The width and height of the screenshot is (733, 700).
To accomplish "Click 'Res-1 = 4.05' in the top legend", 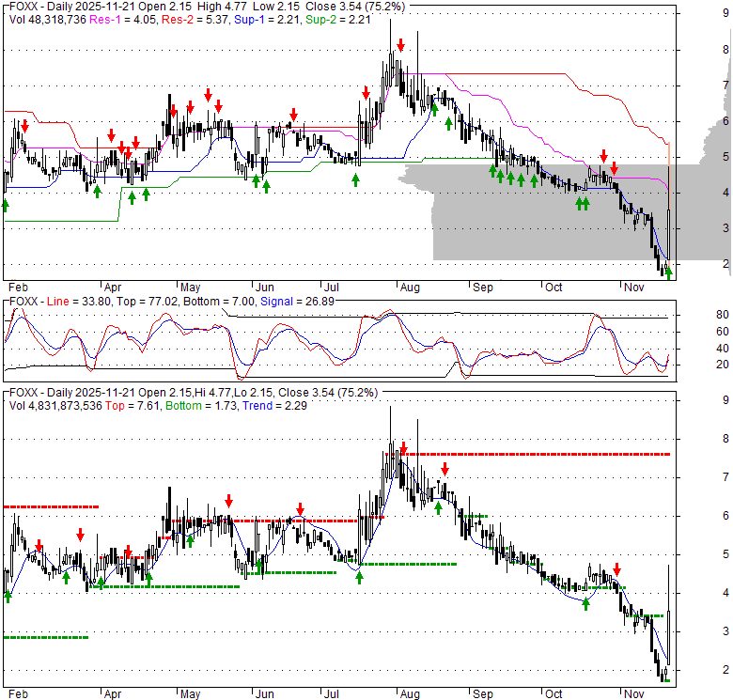I will coord(122,20).
